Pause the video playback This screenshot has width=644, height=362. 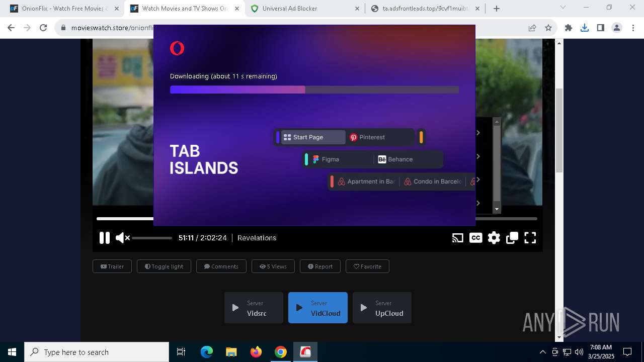pyautogui.click(x=104, y=238)
